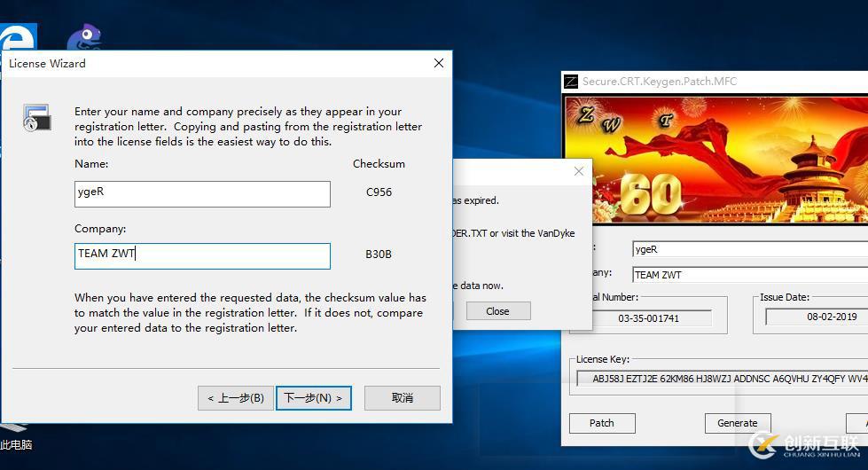Dismiss the expired notice with its X
This screenshot has height=470, width=868.
coord(579,171)
